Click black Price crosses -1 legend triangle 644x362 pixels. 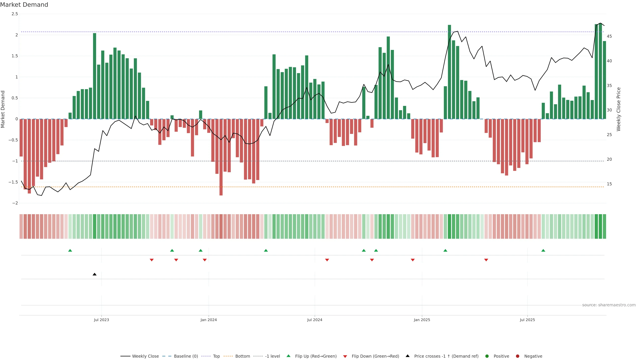(x=408, y=356)
